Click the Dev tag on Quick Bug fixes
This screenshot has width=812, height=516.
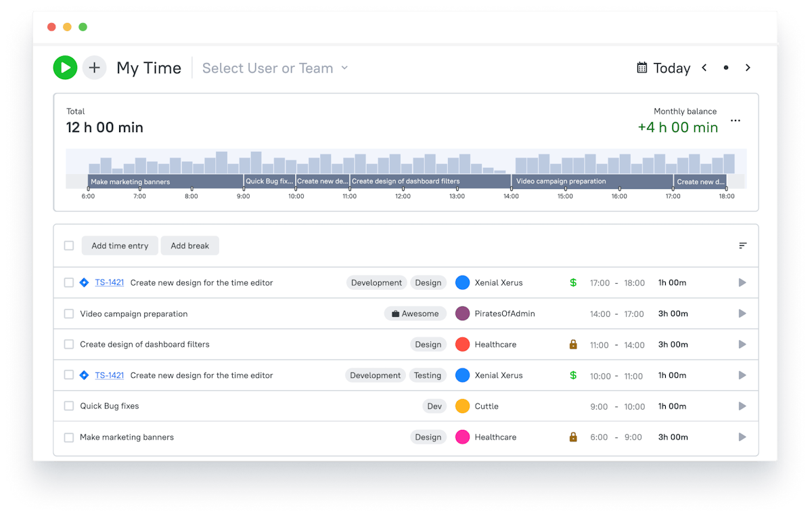[x=434, y=406]
